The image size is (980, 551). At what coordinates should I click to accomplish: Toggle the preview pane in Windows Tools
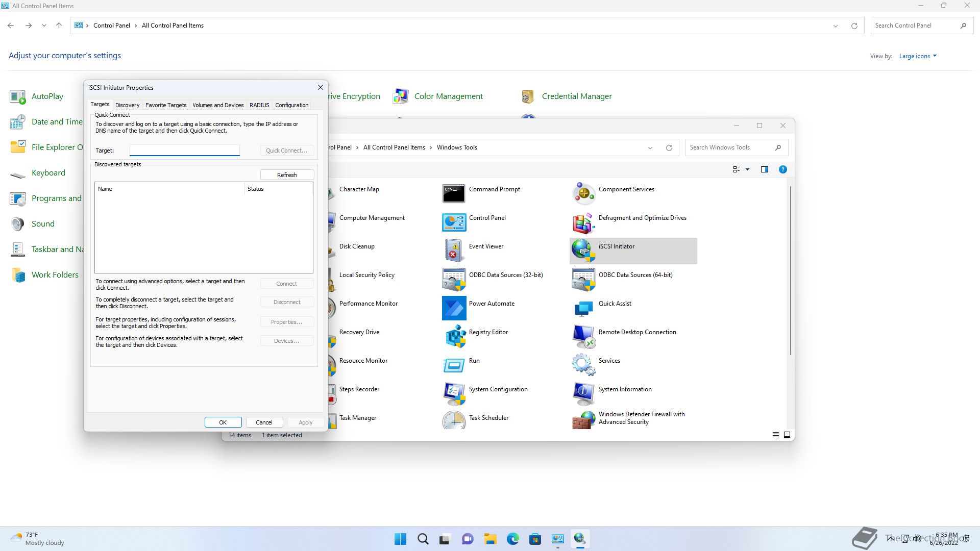coord(764,169)
